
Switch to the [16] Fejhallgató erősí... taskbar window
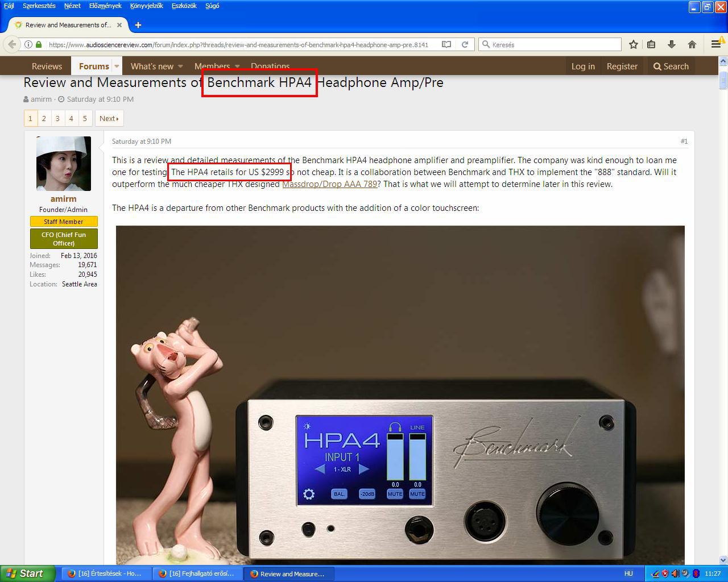point(198,573)
